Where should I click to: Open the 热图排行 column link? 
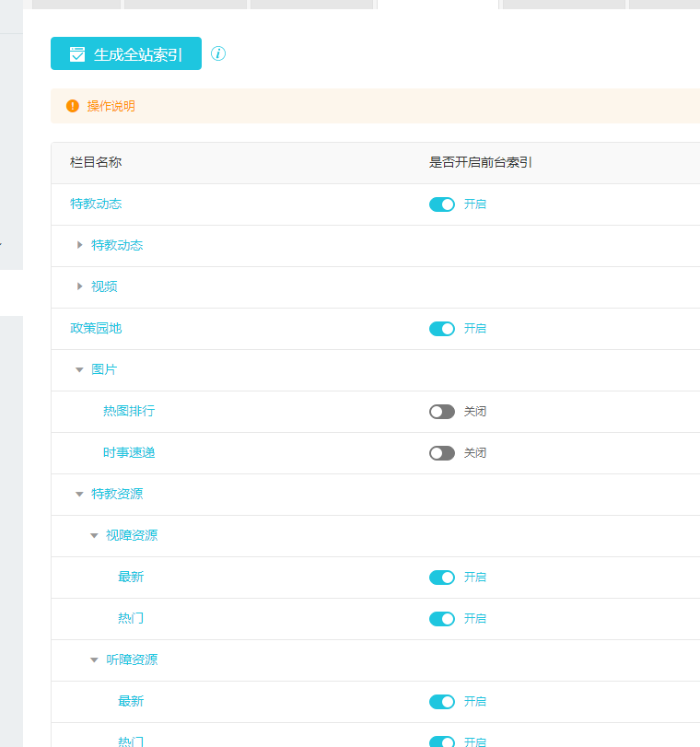(129, 412)
